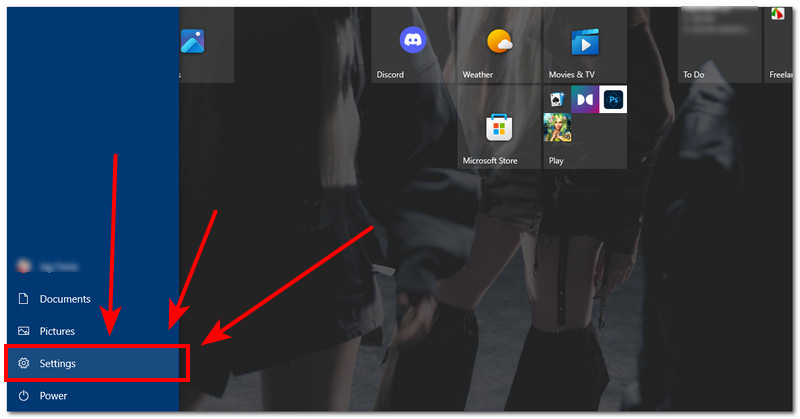Screen dimensions: 800x419
Task: Open the Discord app tile
Action: 412,44
